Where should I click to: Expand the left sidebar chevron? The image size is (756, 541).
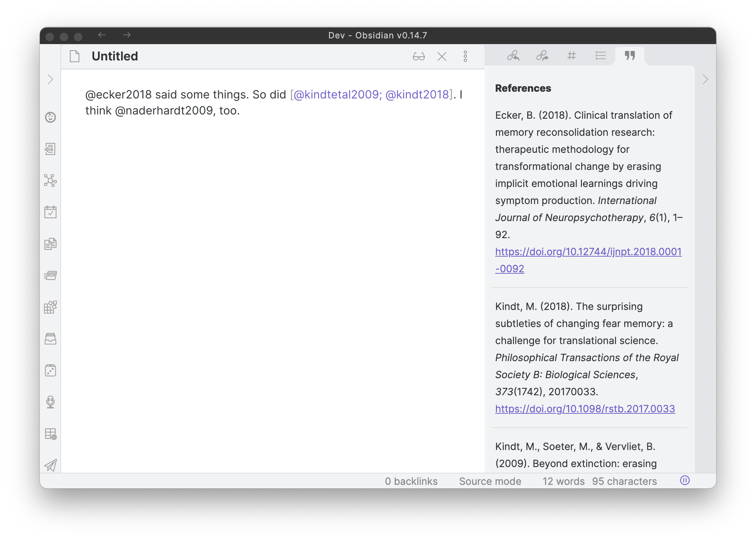point(50,79)
